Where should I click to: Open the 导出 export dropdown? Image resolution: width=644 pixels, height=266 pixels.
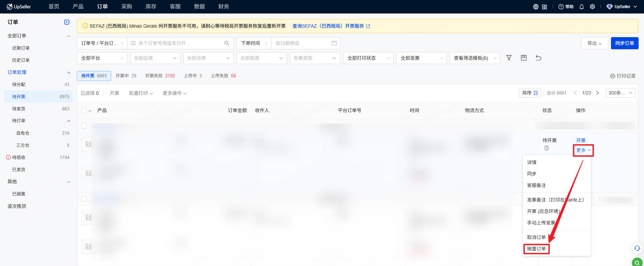click(594, 43)
